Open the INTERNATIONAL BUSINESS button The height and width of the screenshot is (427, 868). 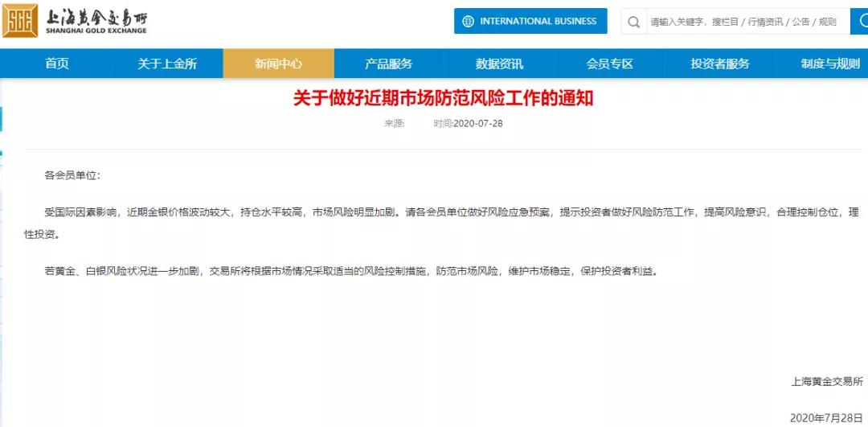click(530, 21)
